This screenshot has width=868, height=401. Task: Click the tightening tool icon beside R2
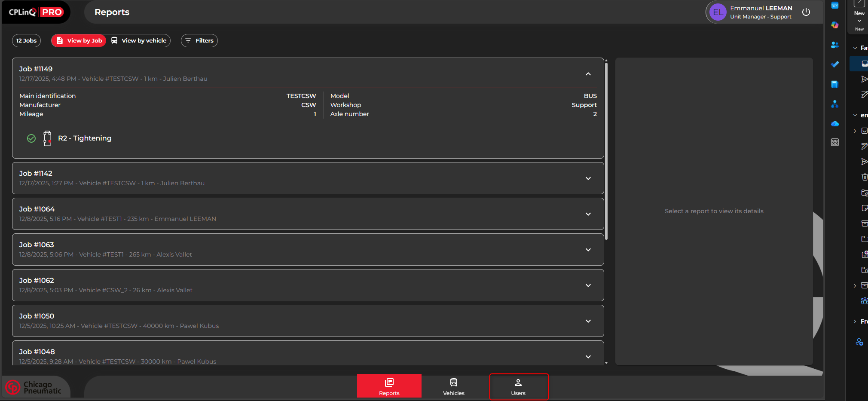click(47, 138)
